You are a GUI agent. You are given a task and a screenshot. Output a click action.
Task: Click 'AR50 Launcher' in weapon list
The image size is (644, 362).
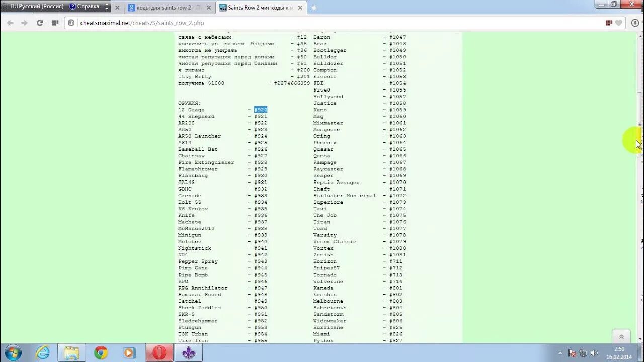[x=199, y=136]
